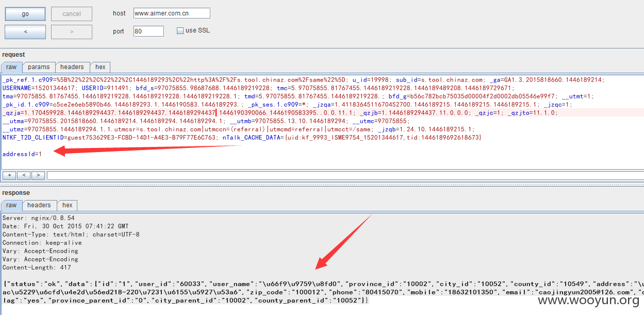The width and height of the screenshot is (644, 315).
Task: Click the < previous match button in search bar
Action: (x=23, y=175)
